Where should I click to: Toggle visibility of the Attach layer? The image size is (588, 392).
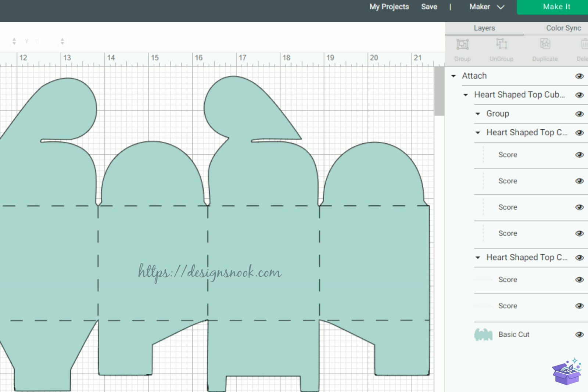pos(580,76)
